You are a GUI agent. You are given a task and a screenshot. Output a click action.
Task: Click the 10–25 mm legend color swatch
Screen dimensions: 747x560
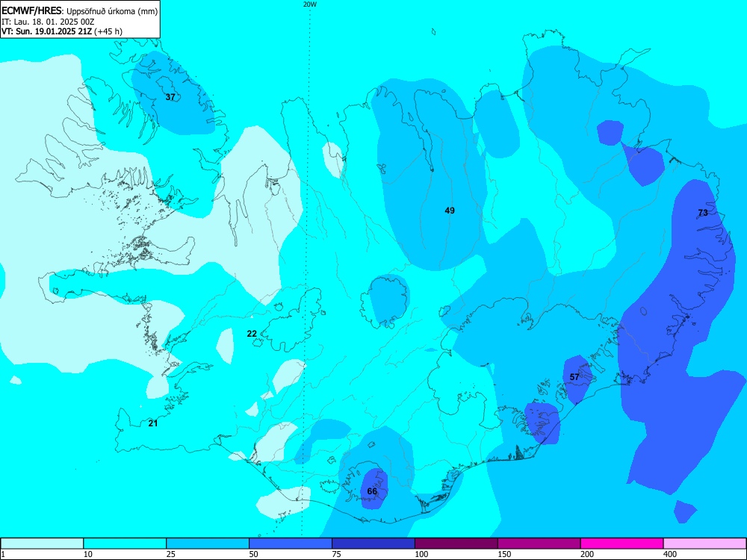pyautogui.click(x=125, y=544)
